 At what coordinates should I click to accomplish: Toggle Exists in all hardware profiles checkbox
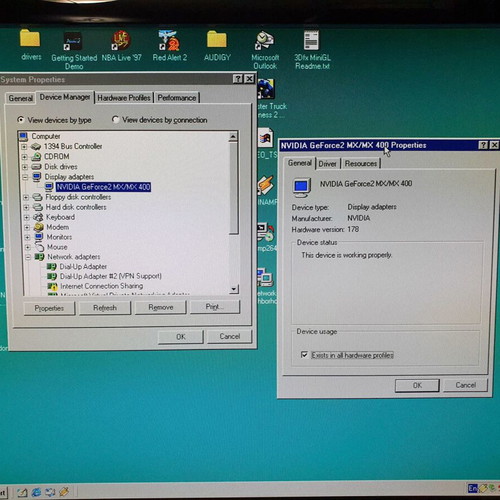coord(304,355)
